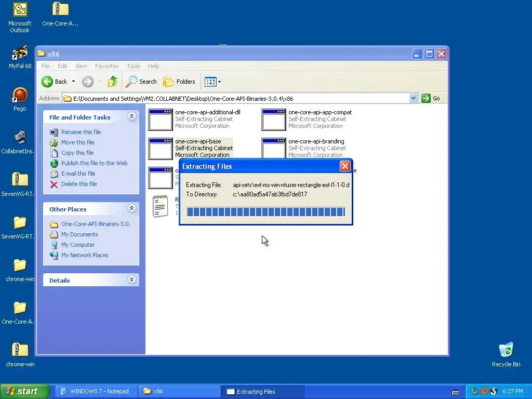Viewport: 532px width, 399px height.
Task: Expand the Details panel
Action: tap(132, 280)
